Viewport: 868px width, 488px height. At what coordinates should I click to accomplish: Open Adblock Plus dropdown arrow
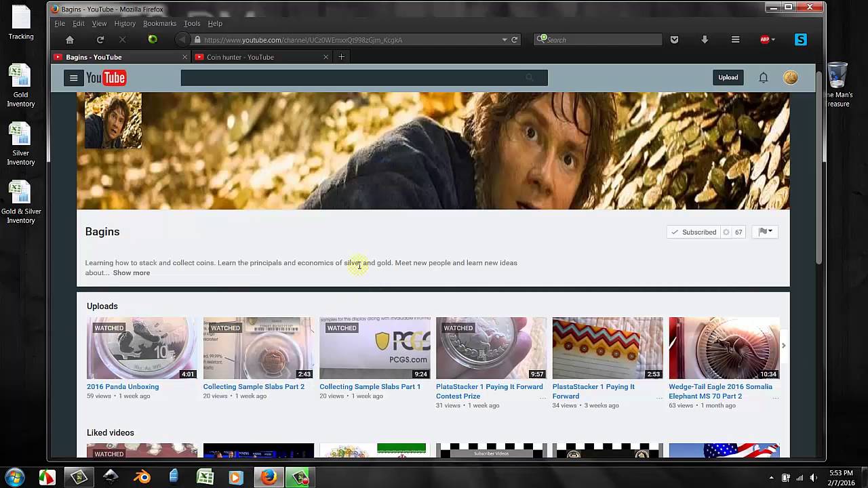[x=773, y=40]
